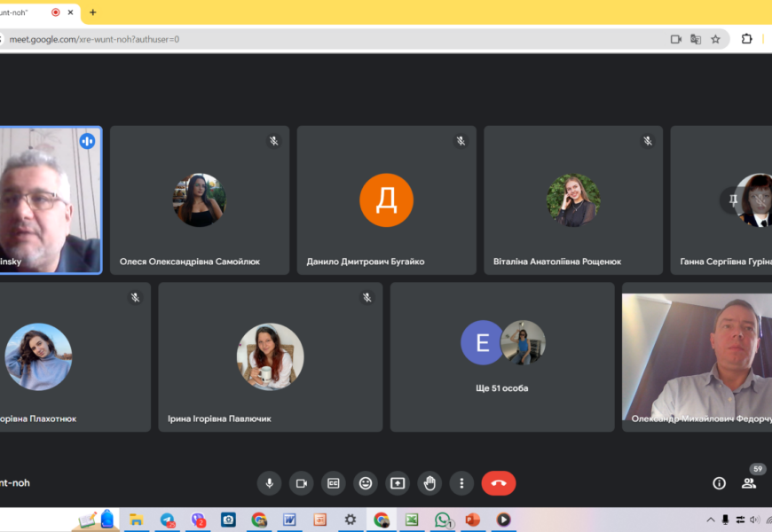772x532 pixels.
Task: Open the emoji reactions button
Action: 366,483
